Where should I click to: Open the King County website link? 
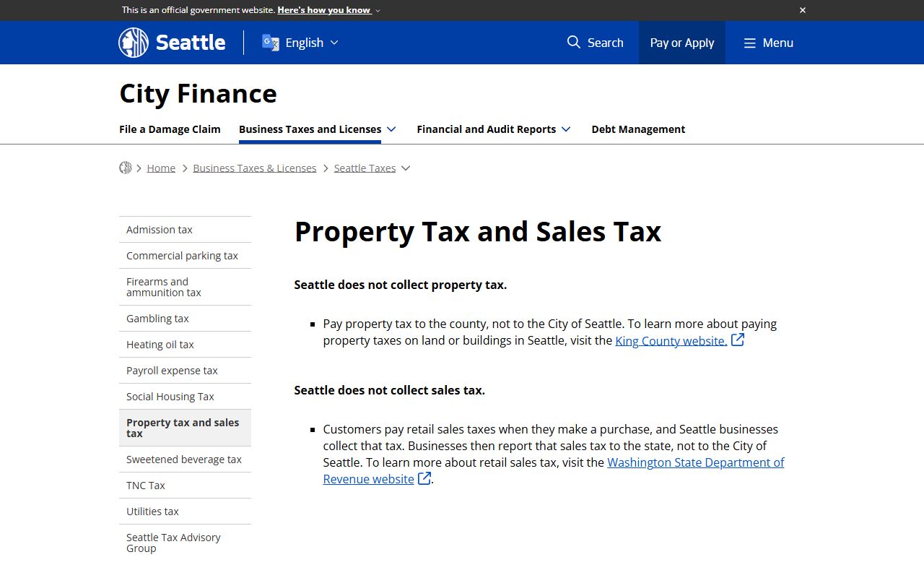(x=671, y=340)
